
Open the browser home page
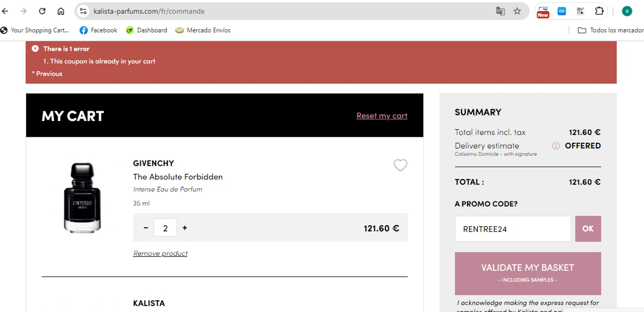(x=61, y=11)
